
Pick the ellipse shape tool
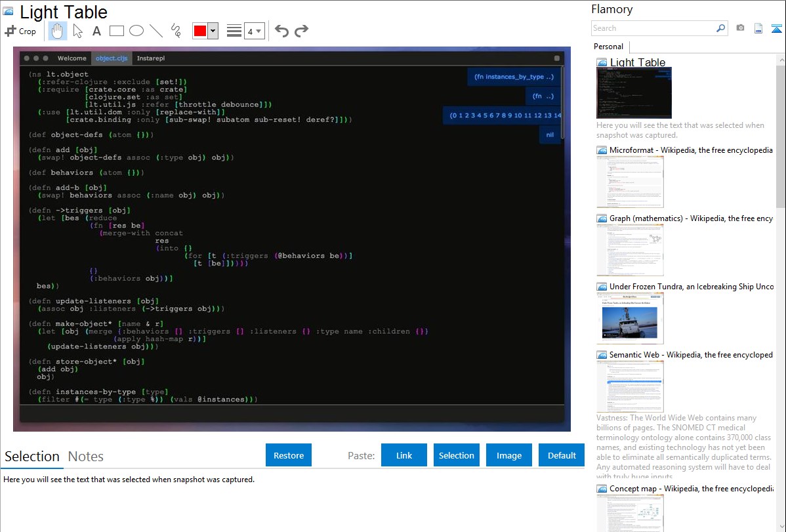[x=136, y=31]
